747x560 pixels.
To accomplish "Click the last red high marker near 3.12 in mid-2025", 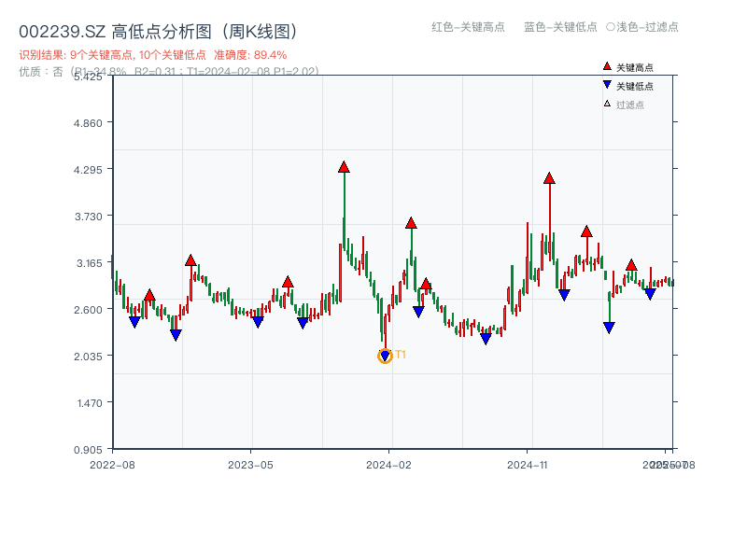I will click(632, 265).
